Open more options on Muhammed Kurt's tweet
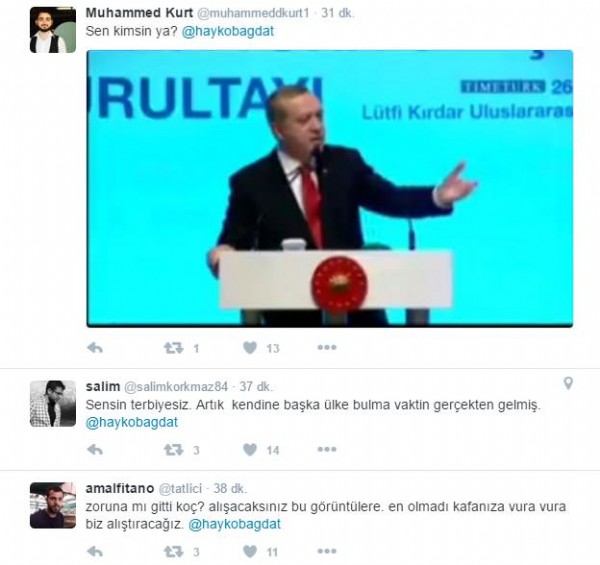Screen dimensions: 600x565 (327, 347)
